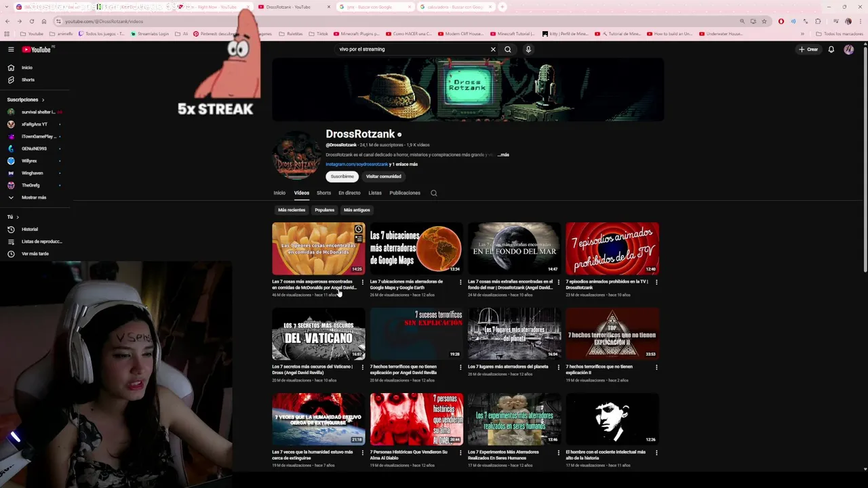Screen dimensions: 868x488
Task: Click the Suscribirme button
Action: (x=342, y=177)
